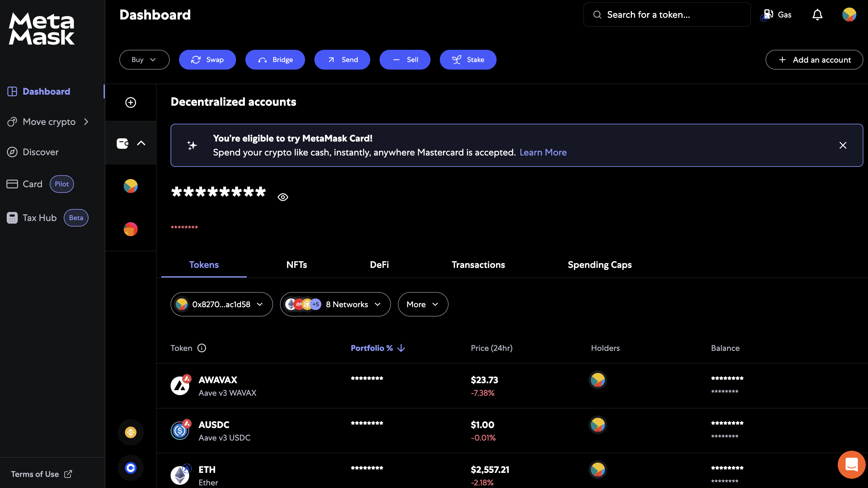
Task: Dismiss the MetaMask Card banner
Action: tap(843, 145)
